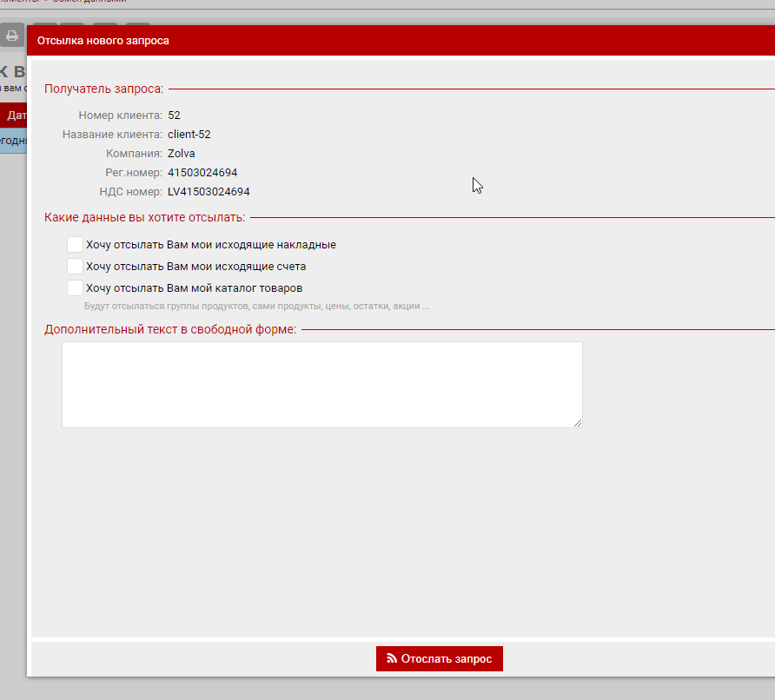Click the client name 'client-52'

tap(189, 135)
